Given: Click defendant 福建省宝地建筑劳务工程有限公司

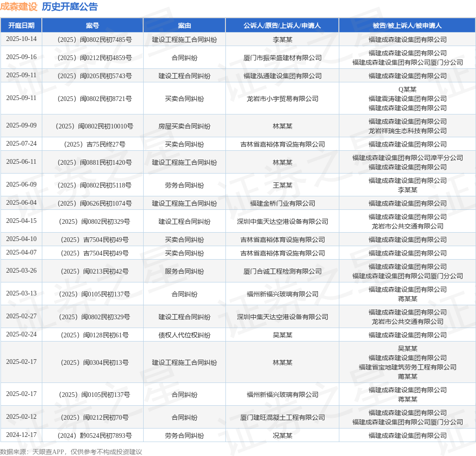Looking at the screenshot, I should point(407,367).
